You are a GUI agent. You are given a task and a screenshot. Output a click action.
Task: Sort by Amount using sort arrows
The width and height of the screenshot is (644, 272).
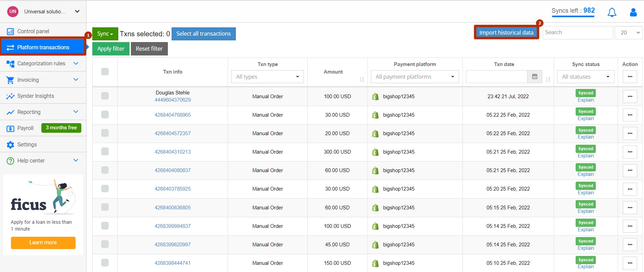click(x=362, y=79)
